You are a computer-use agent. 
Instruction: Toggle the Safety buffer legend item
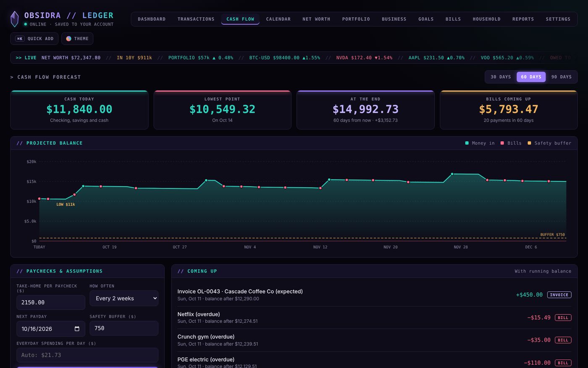tap(549, 143)
